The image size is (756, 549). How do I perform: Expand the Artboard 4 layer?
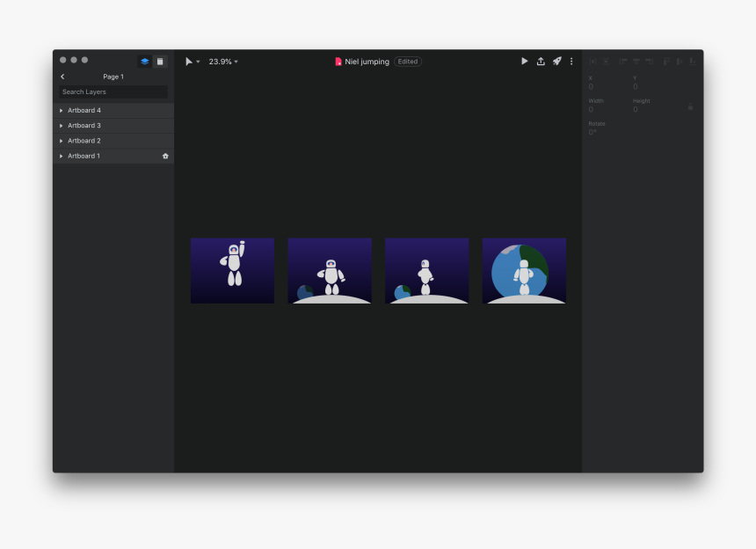point(62,111)
